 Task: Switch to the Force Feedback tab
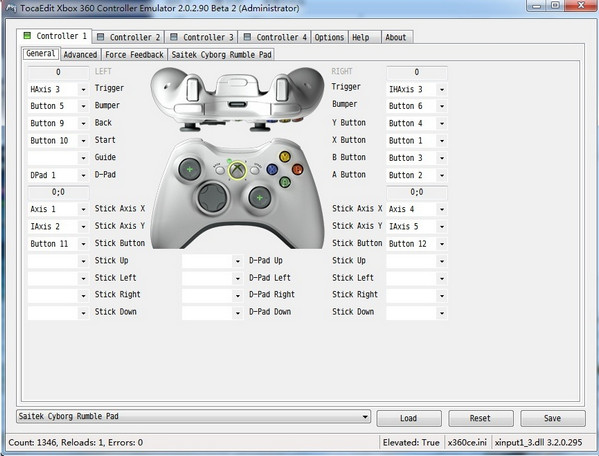pos(134,55)
